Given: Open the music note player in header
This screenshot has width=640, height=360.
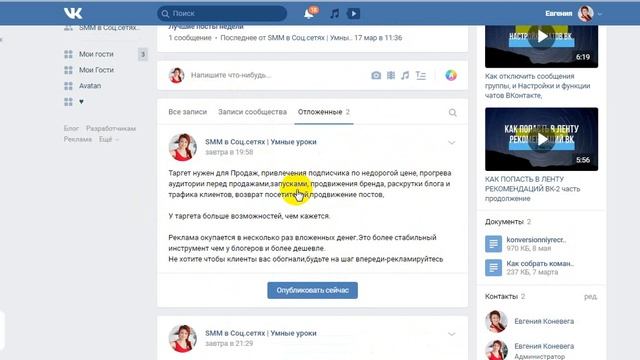Looking at the screenshot, I should coord(334,14).
